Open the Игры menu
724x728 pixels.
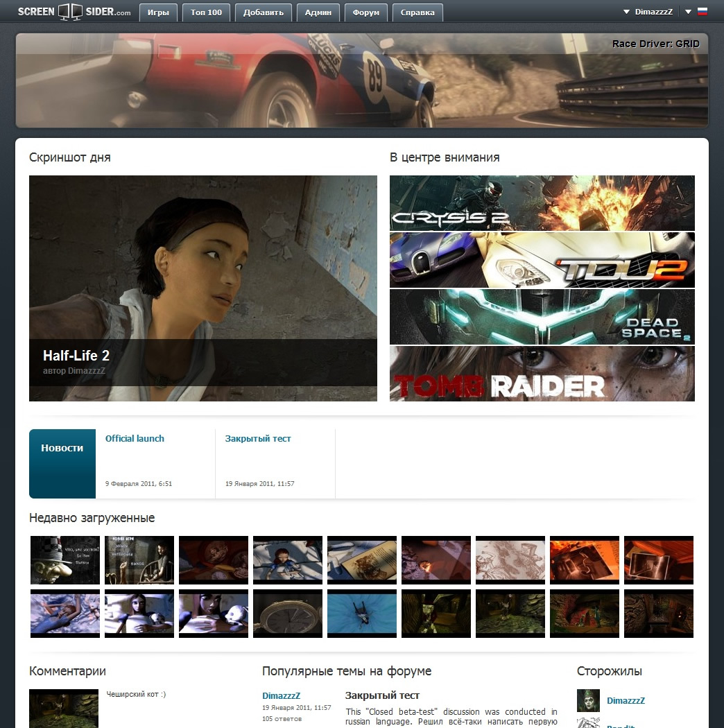(158, 12)
